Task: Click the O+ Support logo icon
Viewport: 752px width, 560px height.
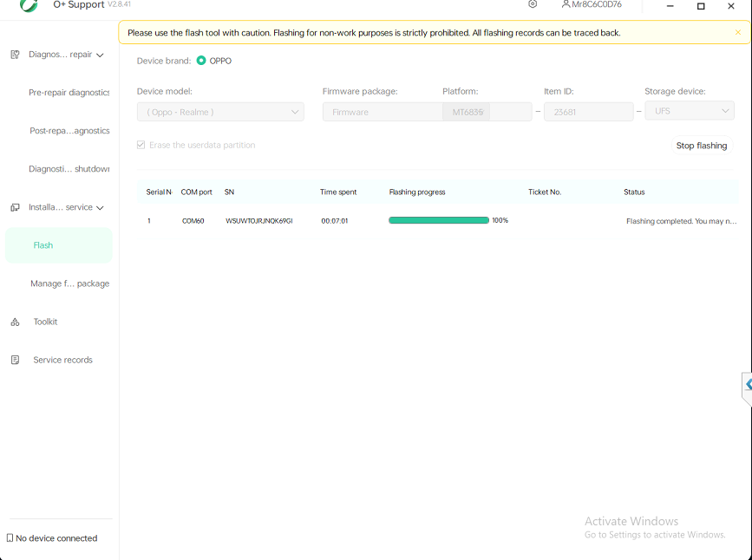Action: [29, 5]
